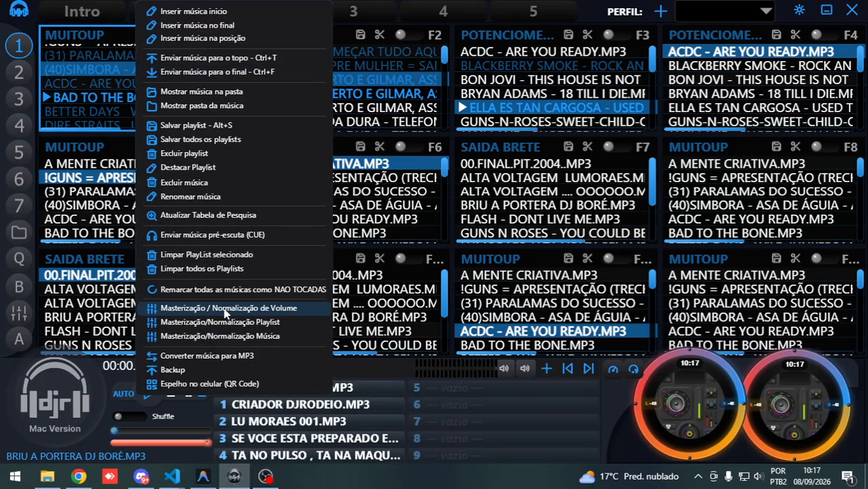Click the blue plus icon above the queue list

(x=547, y=369)
